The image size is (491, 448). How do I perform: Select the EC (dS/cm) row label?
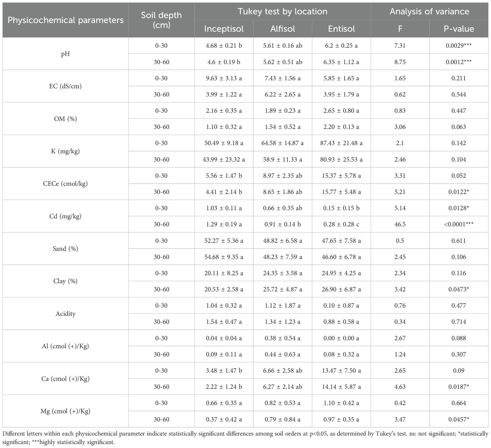pyautogui.click(x=66, y=86)
